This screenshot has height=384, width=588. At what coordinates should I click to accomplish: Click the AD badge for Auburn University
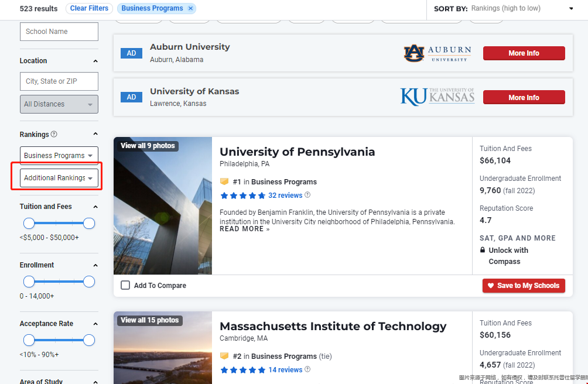(x=131, y=53)
